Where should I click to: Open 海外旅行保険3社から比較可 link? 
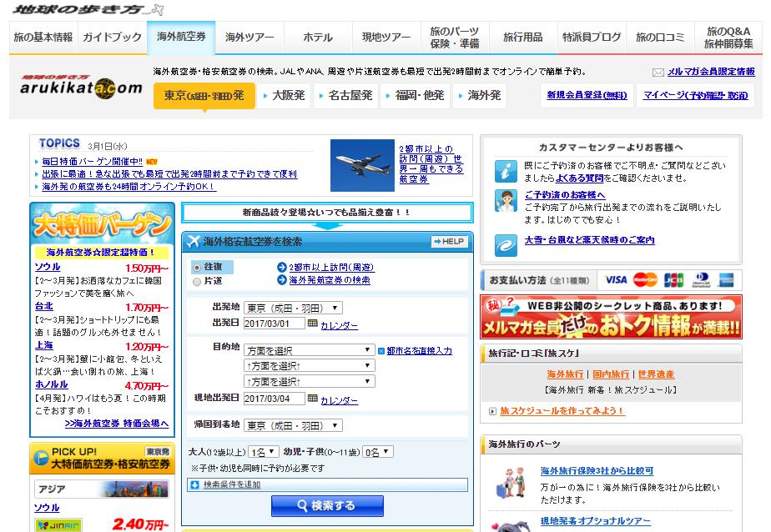[597, 470]
